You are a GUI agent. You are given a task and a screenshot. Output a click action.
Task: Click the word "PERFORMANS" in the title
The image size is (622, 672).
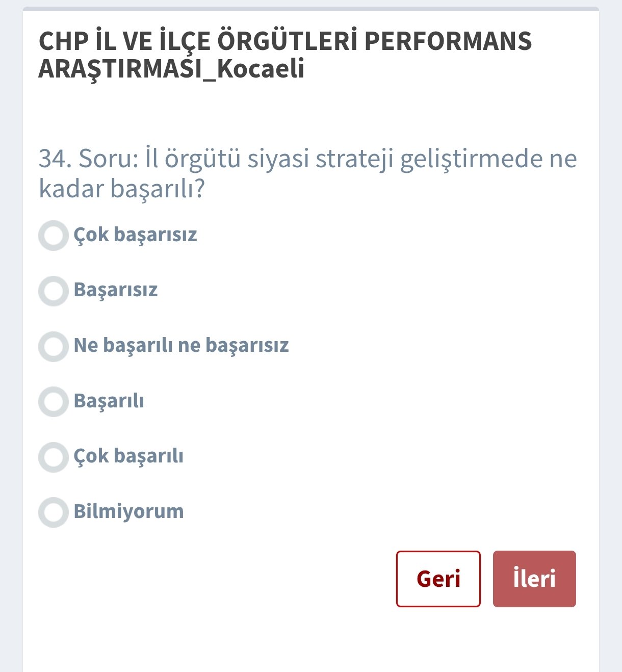(x=448, y=42)
